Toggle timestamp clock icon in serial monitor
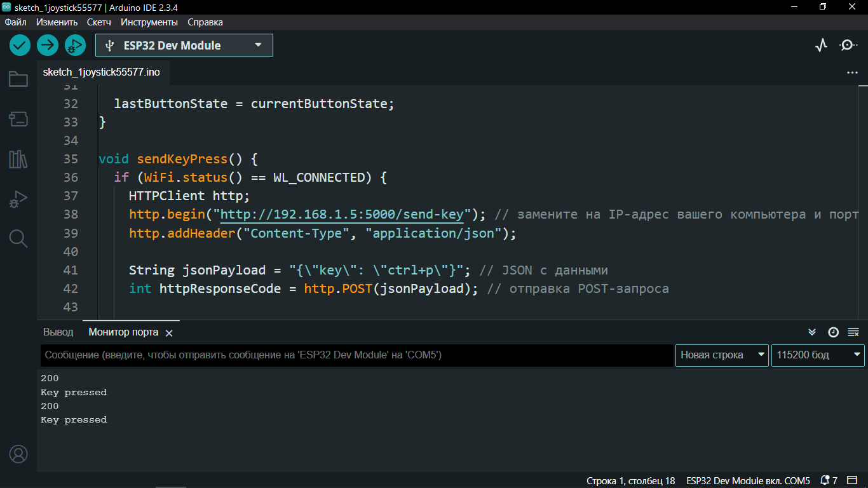Image resolution: width=868 pixels, height=488 pixels. point(833,332)
